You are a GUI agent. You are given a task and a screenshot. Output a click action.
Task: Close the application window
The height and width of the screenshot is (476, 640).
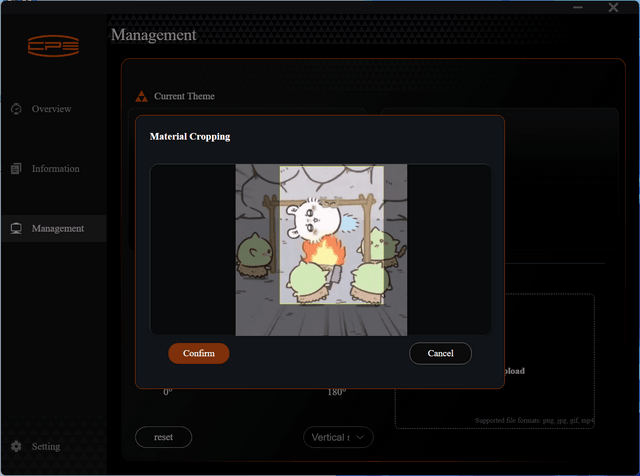coord(613,7)
